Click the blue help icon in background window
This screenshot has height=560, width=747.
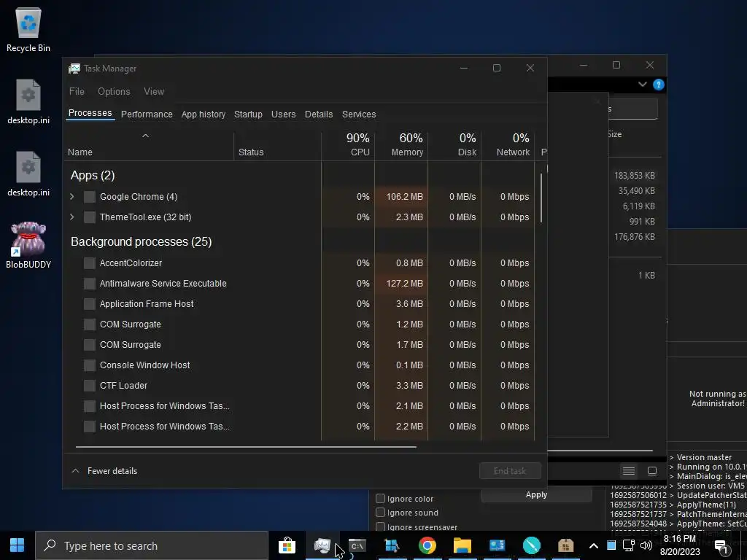(659, 85)
